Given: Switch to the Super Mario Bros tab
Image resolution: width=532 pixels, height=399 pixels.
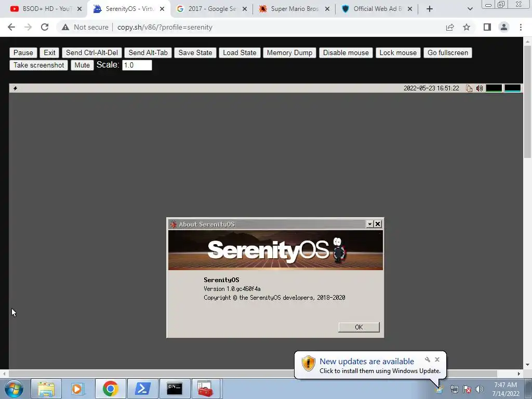Looking at the screenshot, I should tap(294, 9).
